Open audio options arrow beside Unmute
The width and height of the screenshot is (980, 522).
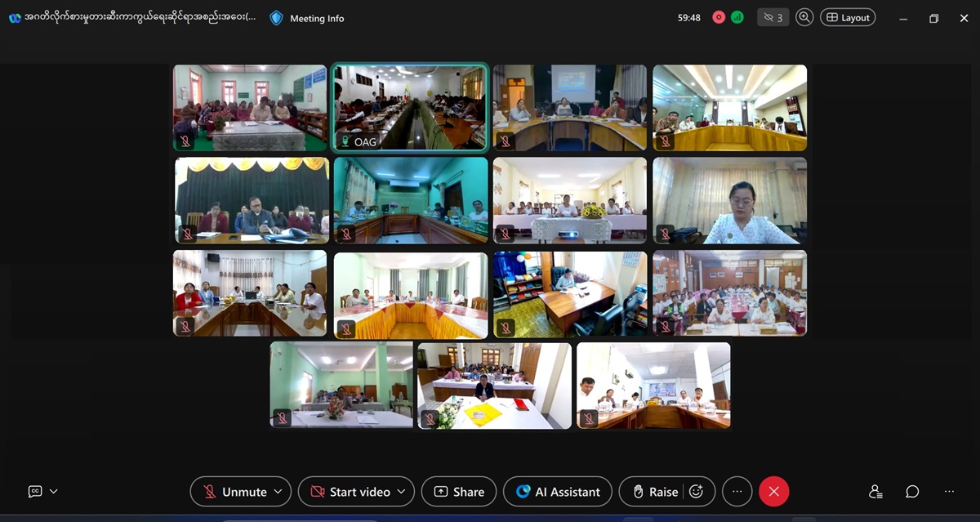(x=278, y=492)
